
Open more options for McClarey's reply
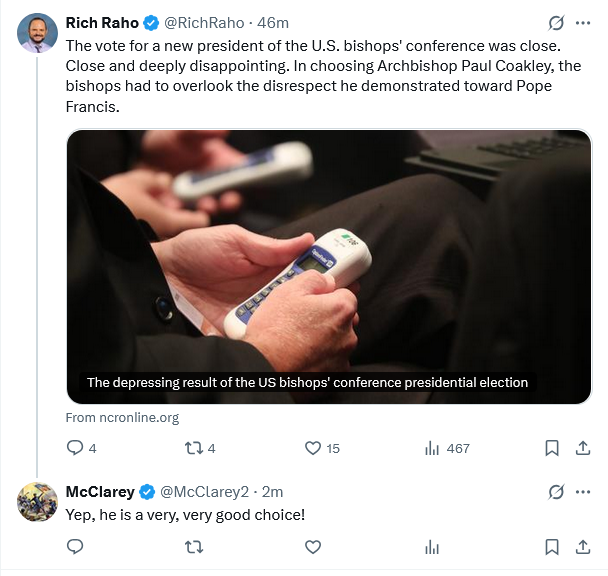pos(583,491)
